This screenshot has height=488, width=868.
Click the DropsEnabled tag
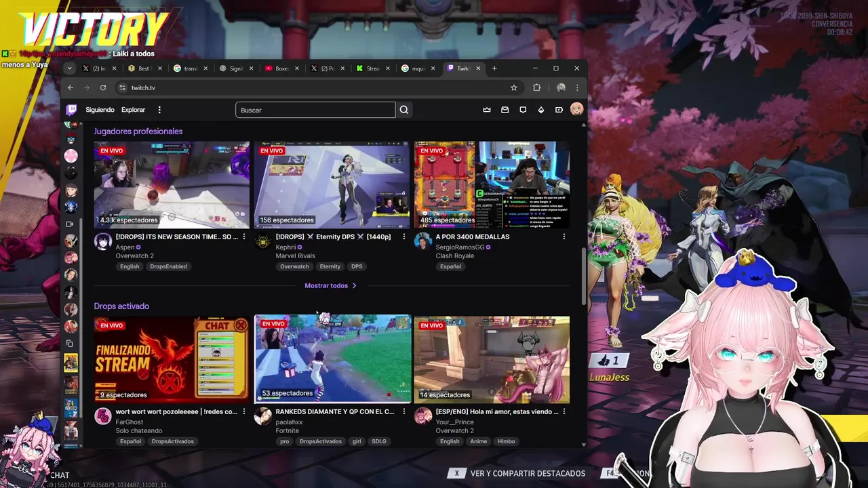pos(168,266)
